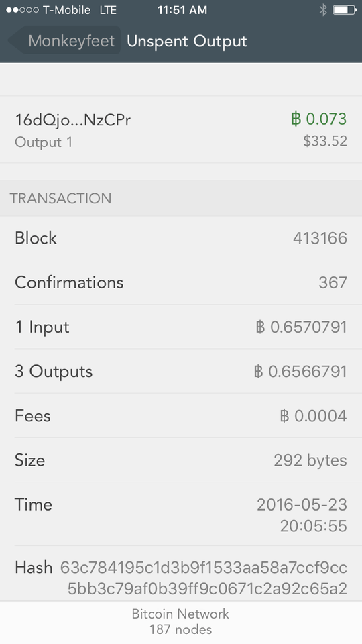Tap the green ฿ 0.073 amount
The image size is (362, 644).
[319, 119]
